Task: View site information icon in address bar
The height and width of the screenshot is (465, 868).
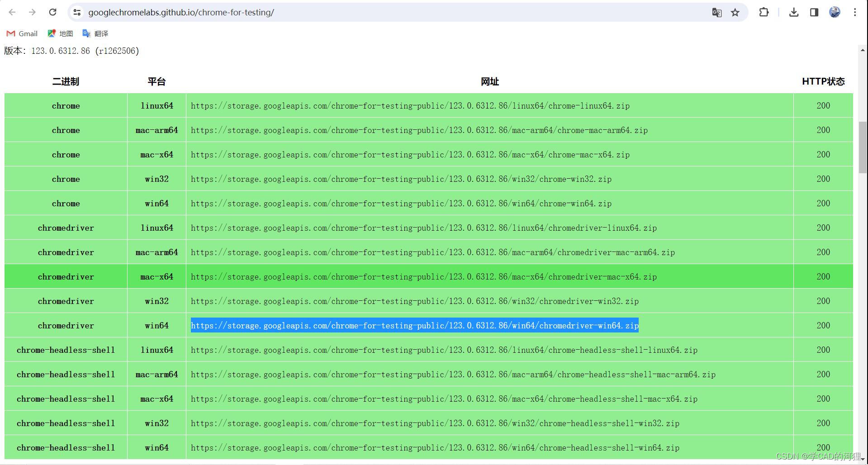Action: [77, 12]
